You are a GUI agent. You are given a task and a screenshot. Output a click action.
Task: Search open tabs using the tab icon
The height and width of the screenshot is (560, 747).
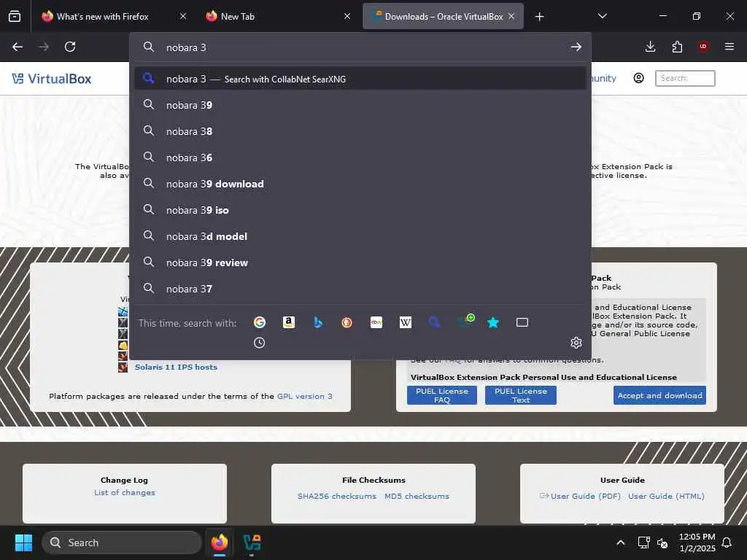(x=522, y=322)
